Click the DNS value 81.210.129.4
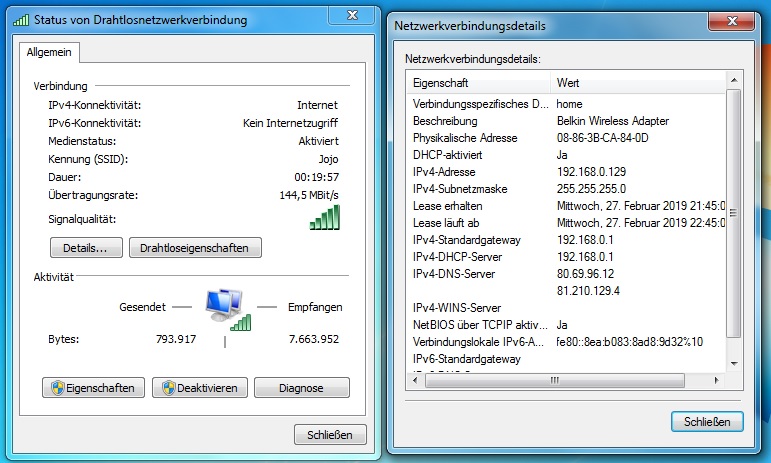The image size is (771, 463). click(588, 291)
